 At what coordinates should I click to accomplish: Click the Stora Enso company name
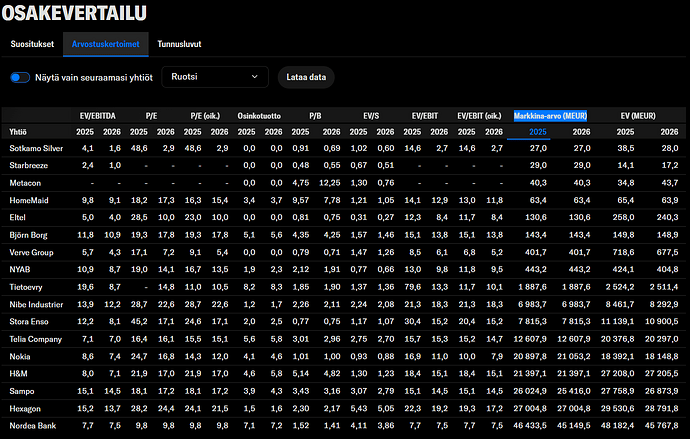tap(31, 321)
